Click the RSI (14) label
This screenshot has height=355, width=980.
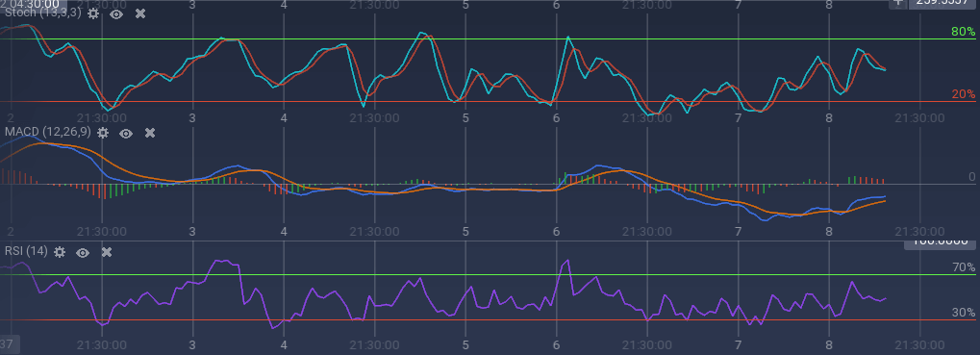26,251
